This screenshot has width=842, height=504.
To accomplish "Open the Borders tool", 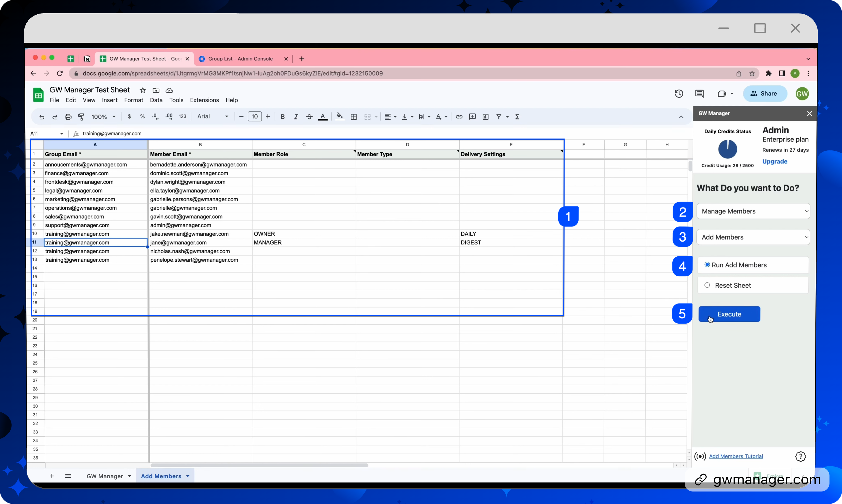I will click(353, 116).
